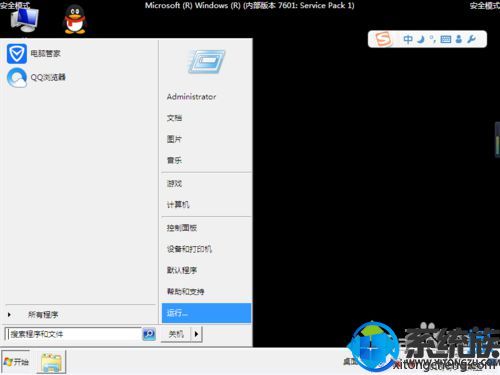The width and height of the screenshot is (500, 375).
Task: Toggle the punctuation mode icon
Action: click(433, 39)
